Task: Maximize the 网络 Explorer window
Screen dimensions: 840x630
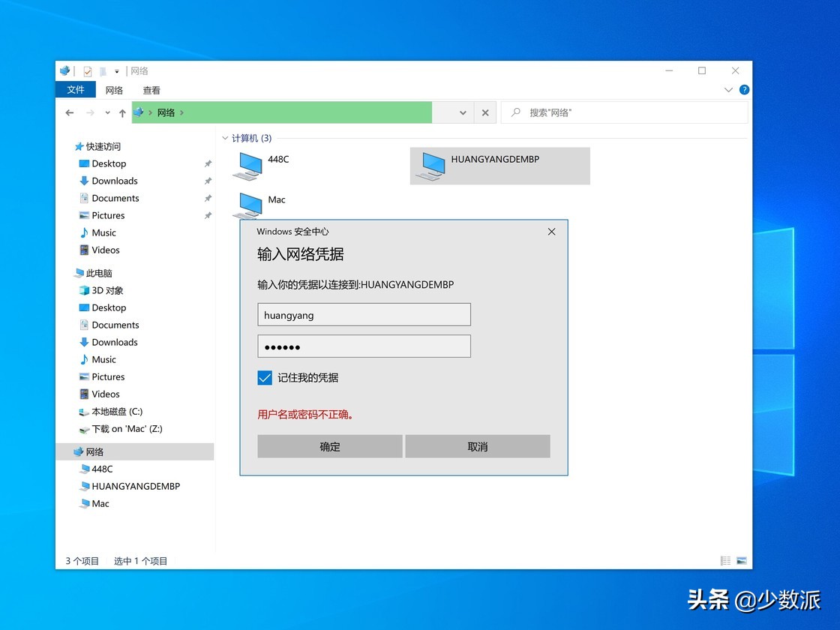Action: click(x=702, y=70)
